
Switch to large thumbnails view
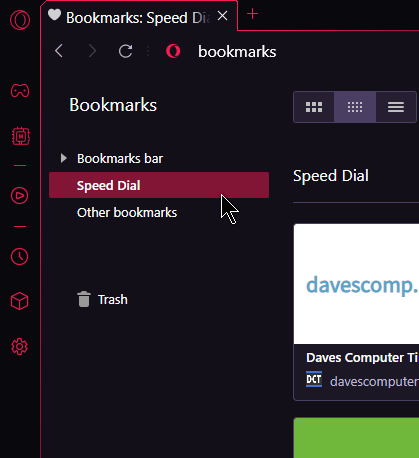(314, 107)
